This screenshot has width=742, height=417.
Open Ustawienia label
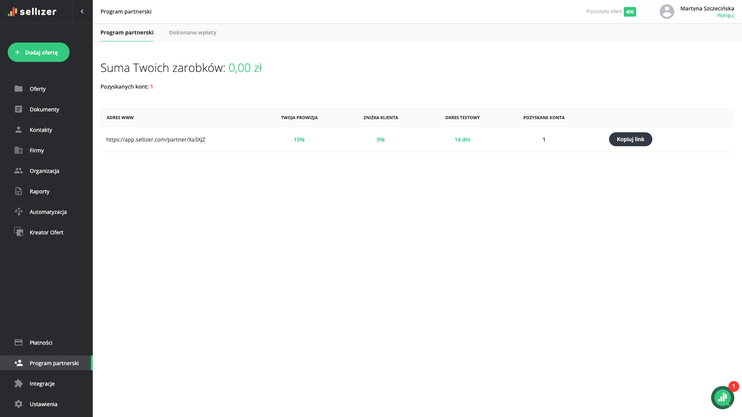click(x=43, y=404)
